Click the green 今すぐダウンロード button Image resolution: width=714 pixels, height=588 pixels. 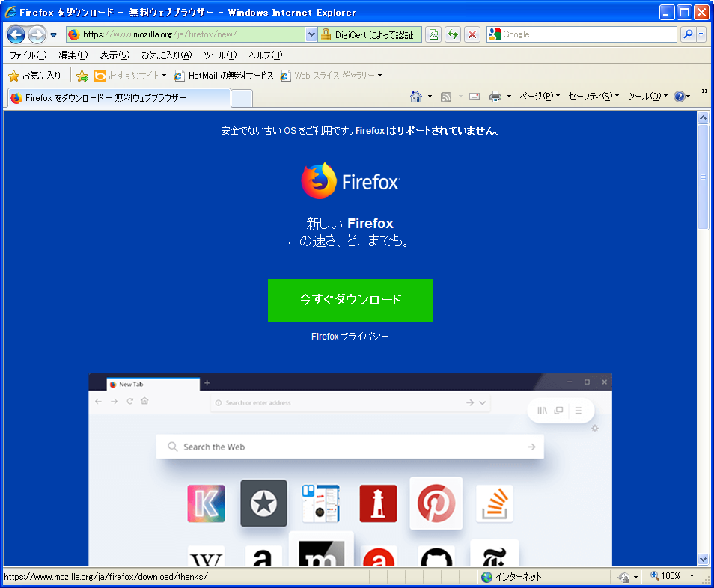[x=350, y=301]
